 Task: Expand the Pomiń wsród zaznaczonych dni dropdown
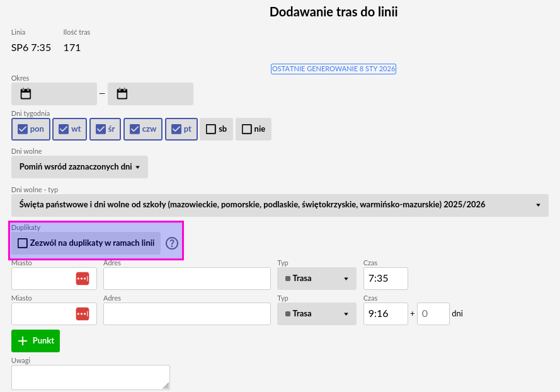tap(79, 167)
